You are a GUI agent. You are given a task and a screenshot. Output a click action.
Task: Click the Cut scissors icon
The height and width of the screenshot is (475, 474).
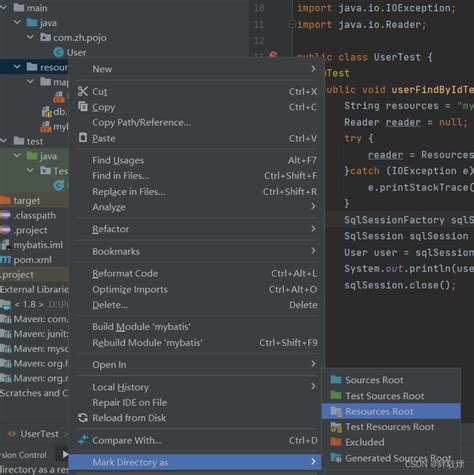pos(83,91)
